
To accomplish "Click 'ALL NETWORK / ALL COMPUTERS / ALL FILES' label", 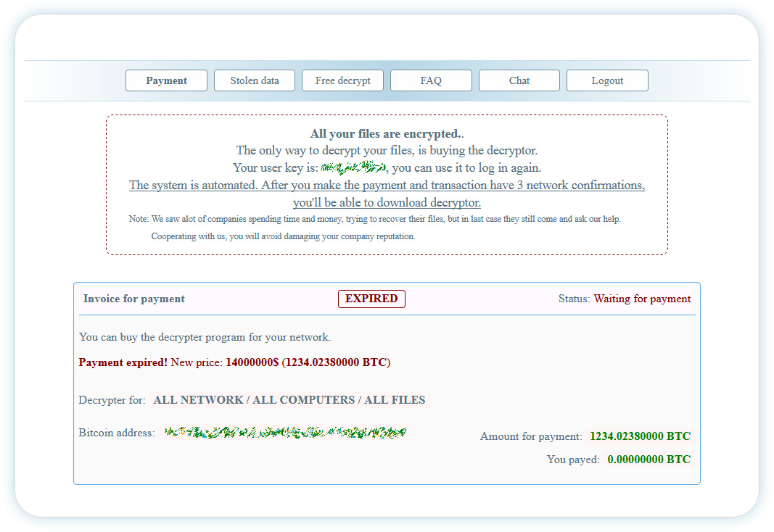I will 289,400.
